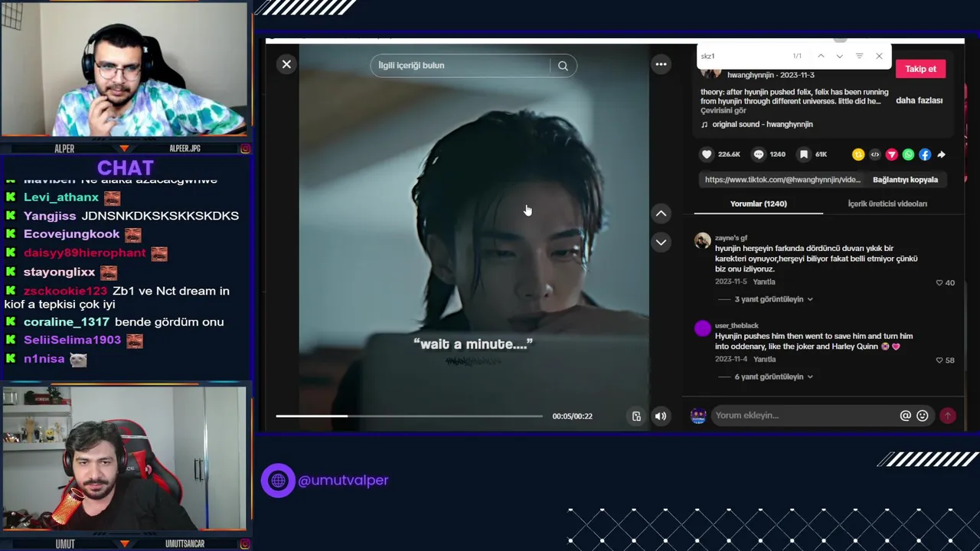980x551 pixels.
Task: Click the globe icon next to @umutvalper
Action: coord(278,481)
